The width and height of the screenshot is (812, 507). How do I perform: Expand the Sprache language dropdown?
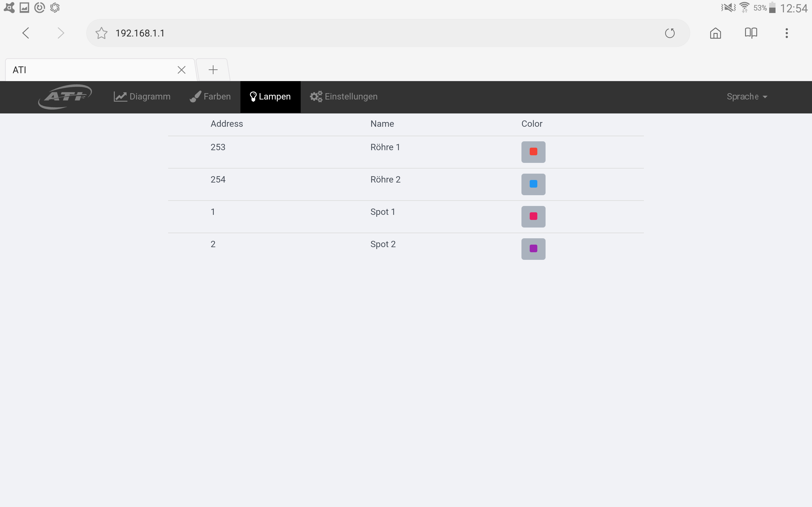(747, 97)
